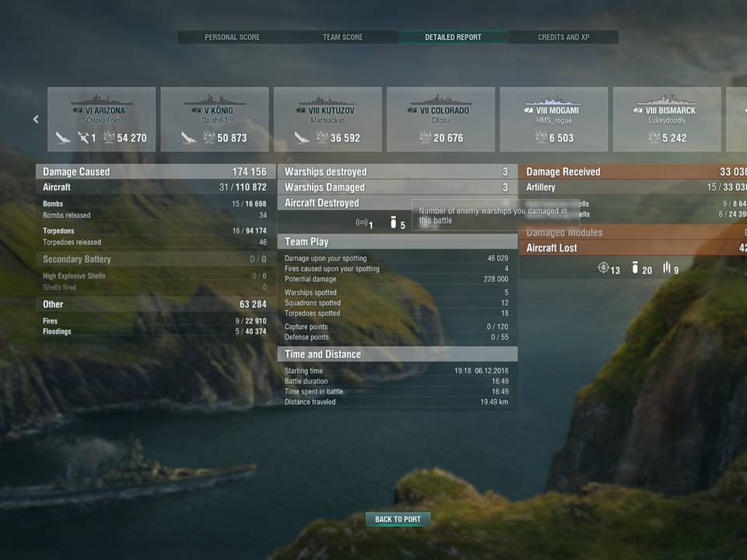Click the Team Play header
The image size is (747, 560).
point(398,242)
